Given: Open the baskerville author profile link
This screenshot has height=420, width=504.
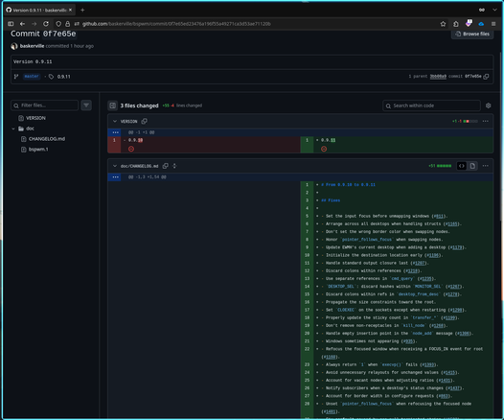Looking at the screenshot, I should (x=32, y=46).
